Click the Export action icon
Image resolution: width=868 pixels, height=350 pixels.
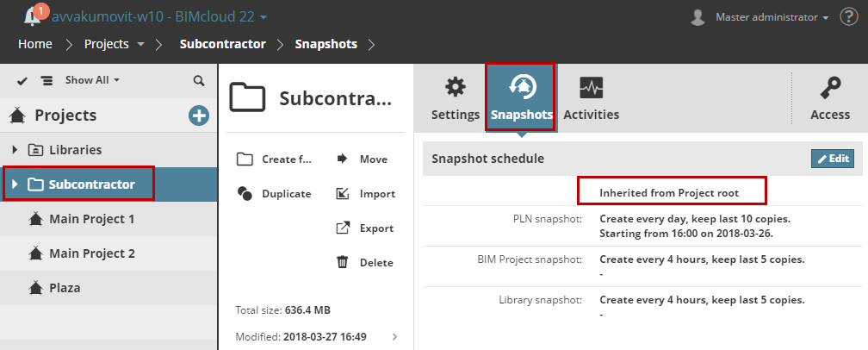coord(342,228)
